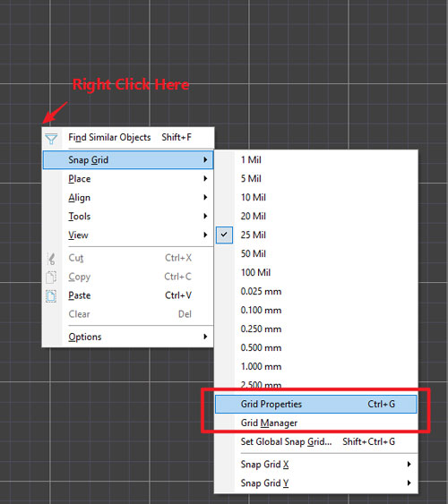Expand the arrow next to Align
448x504 pixels.
coord(205,197)
